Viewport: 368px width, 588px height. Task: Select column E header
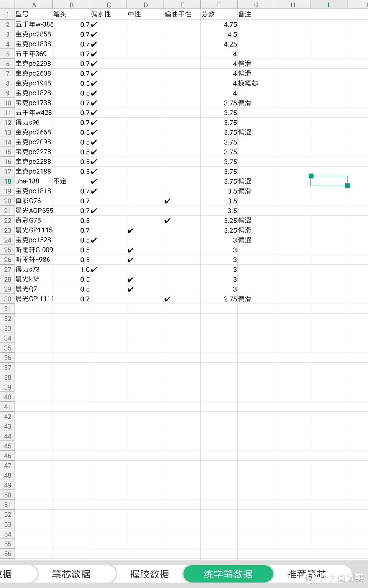point(182,5)
